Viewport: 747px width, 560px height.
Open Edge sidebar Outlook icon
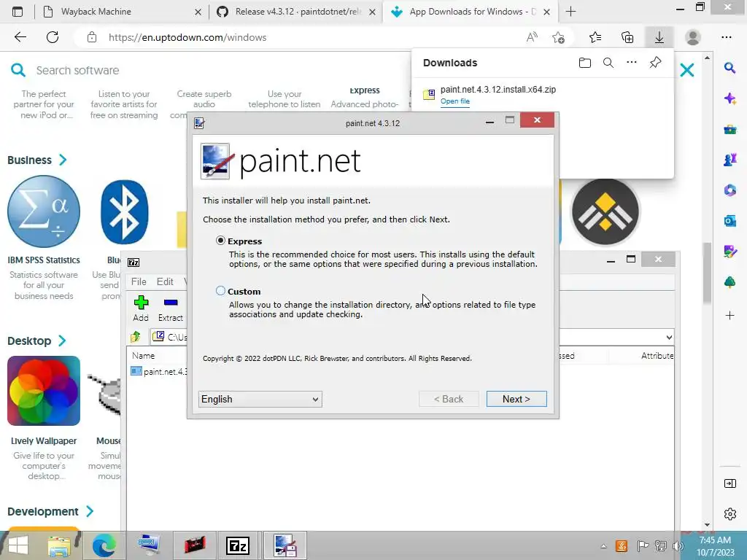tap(729, 221)
